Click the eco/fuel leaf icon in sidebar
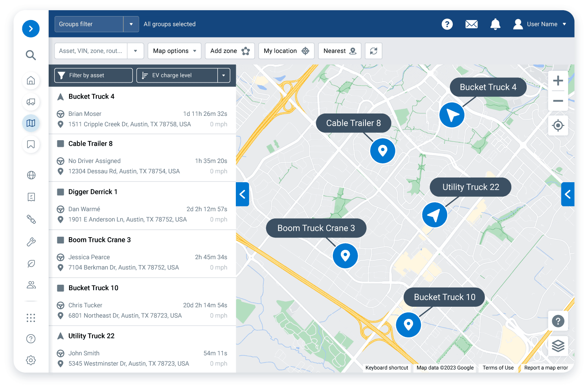588x388 pixels. (x=31, y=263)
